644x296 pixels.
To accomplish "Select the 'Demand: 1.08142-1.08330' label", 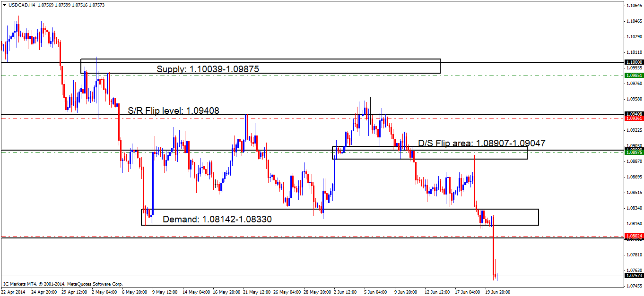I will click(217, 219).
